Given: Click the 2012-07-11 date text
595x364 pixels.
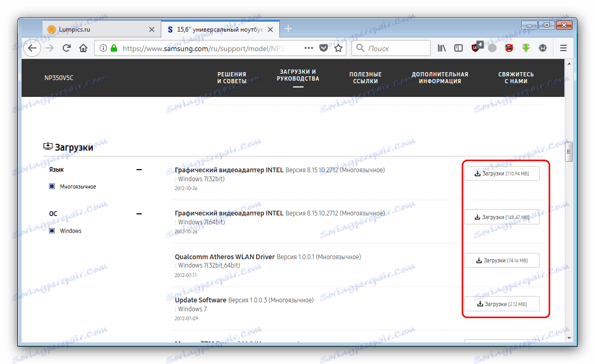Looking at the screenshot, I should click(x=186, y=275).
